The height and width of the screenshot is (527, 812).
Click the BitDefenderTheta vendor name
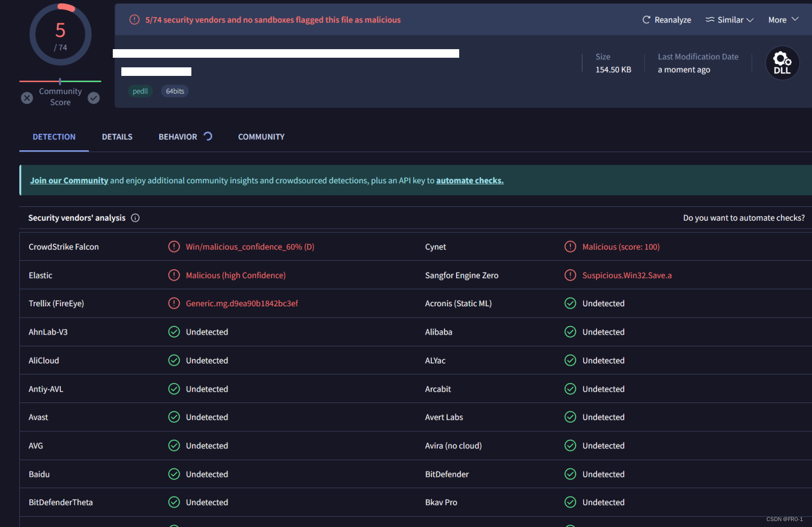tap(61, 502)
